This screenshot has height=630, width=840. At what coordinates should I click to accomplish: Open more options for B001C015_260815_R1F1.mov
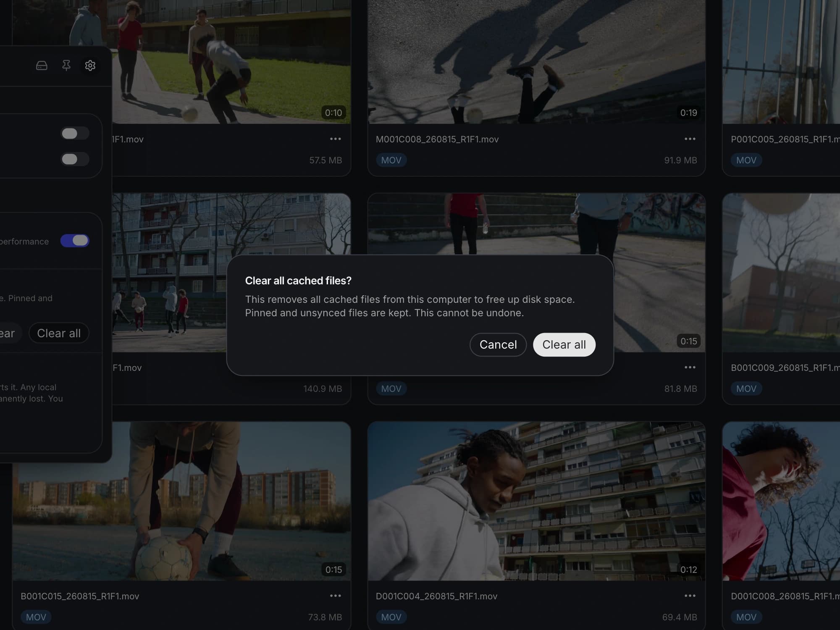click(x=335, y=596)
